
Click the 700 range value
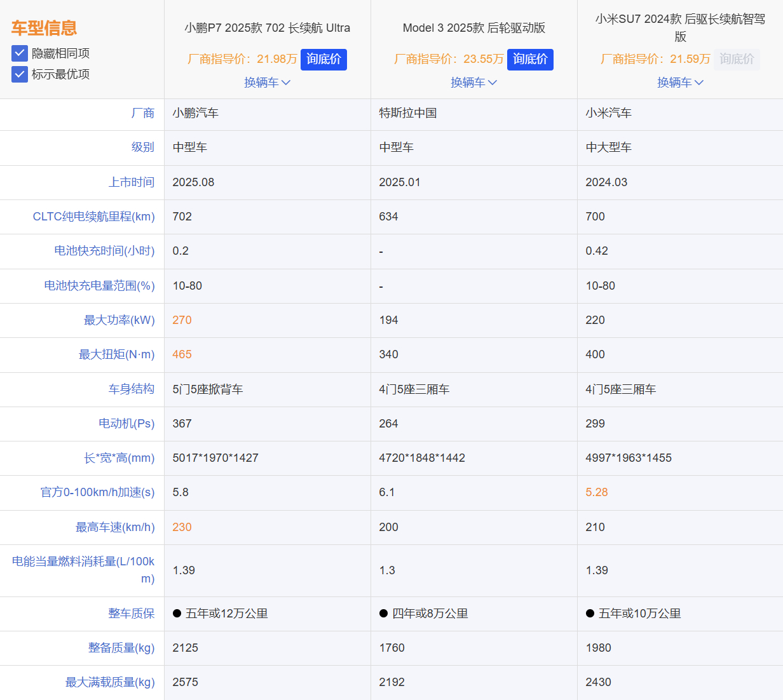click(x=595, y=217)
